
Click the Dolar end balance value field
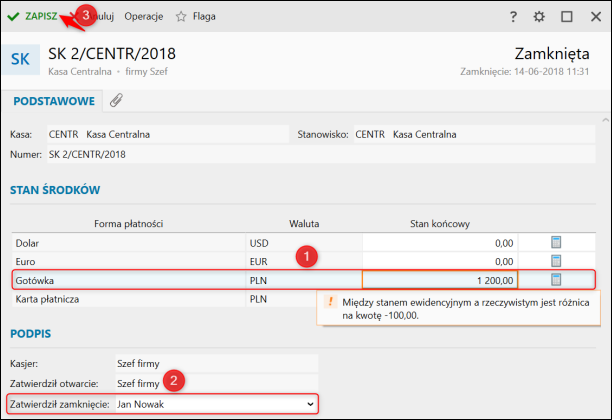coord(439,242)
